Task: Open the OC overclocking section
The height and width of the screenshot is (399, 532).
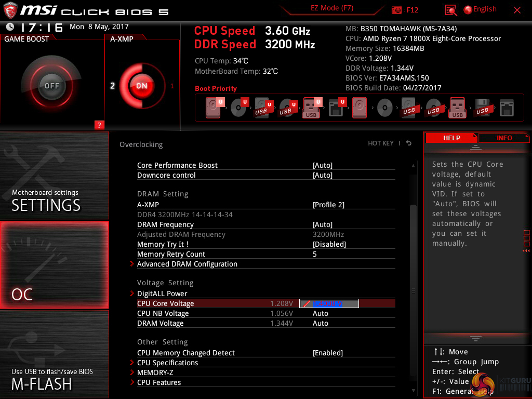Action: pyautogui.click(x=54, y=265)
